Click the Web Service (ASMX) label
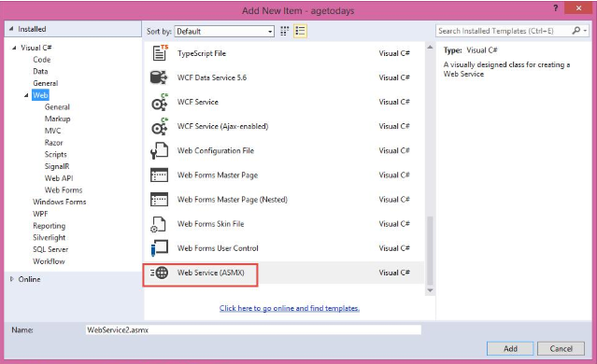This screenshot has height=364, width=597. [210, 273]
